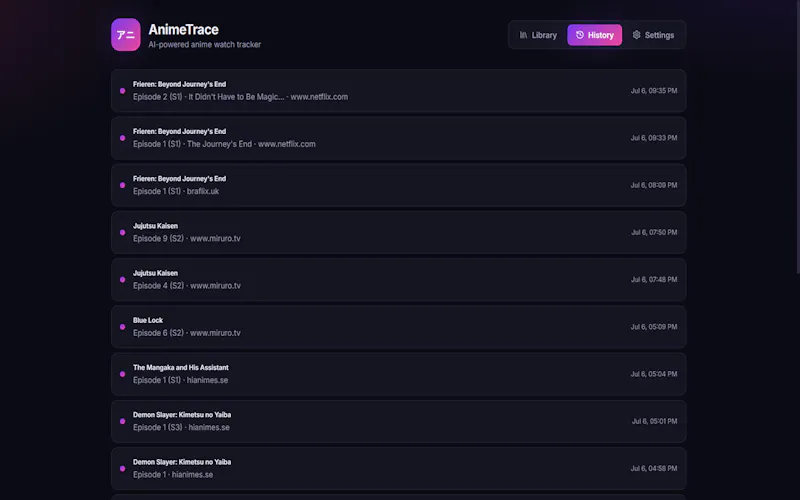Screen dimensions: 800x500
Task: Select 'Episode 1 (S1) · hianimes.se' text
Action: (181, 380)
